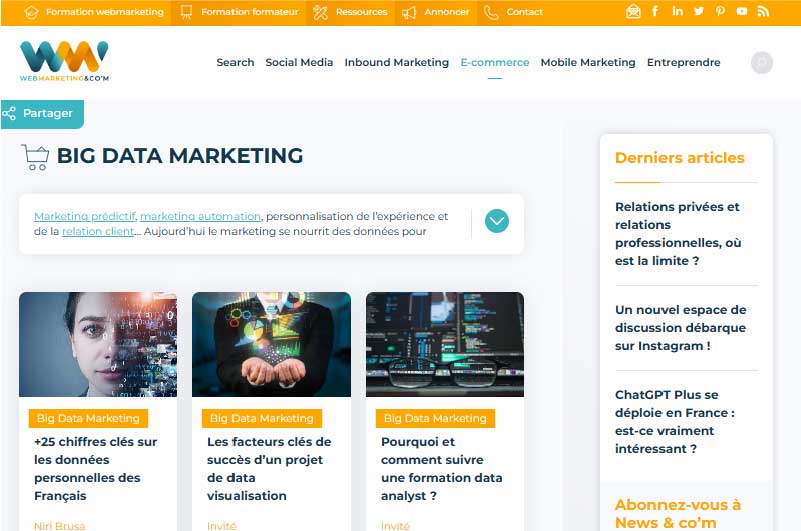Open Invité author under data visualisation article
Image resolution: width=801 pixels, height=531 pixels.
(x=222, y=525)
